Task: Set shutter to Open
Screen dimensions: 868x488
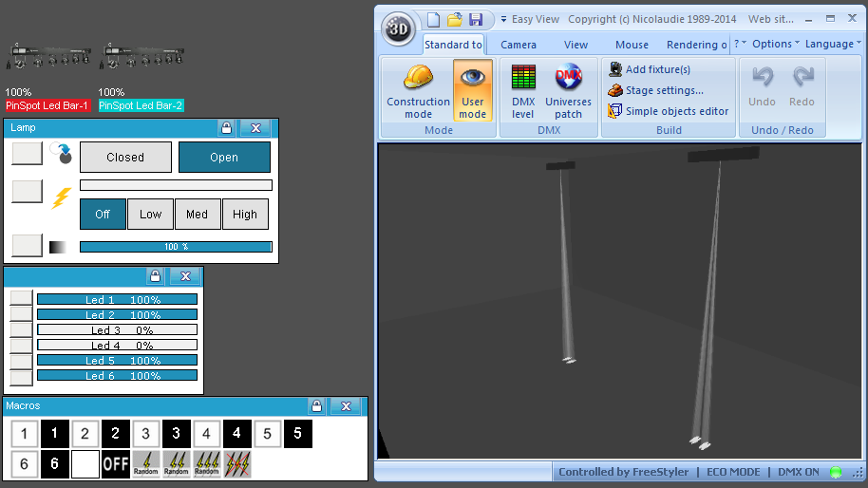Action: click(224, 158)
